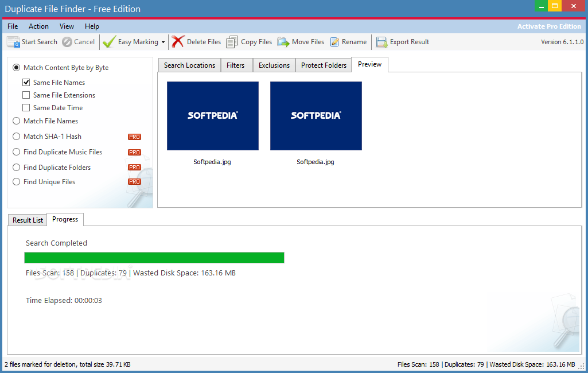The image size is (588, 373).
Task: Switch to the Protect Folders tab
Action: 324,65
